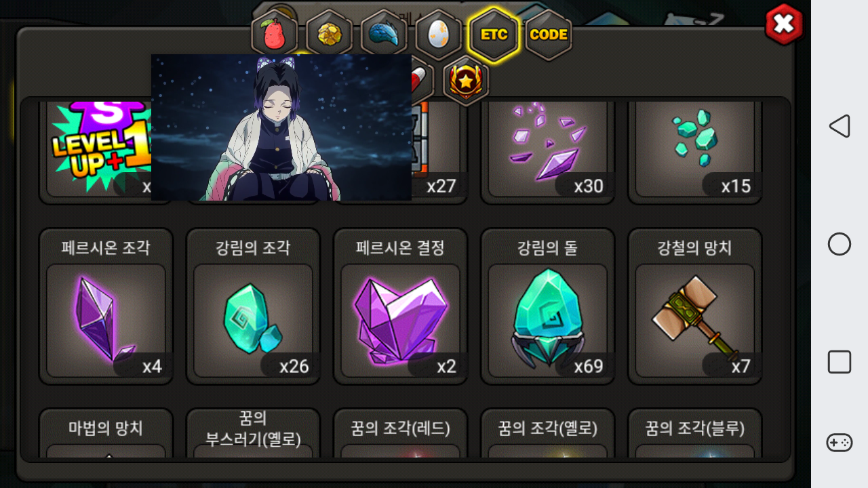Select the blue dragon head tab
The width and height of the screenshot is (868, 488).
(384, 35)
